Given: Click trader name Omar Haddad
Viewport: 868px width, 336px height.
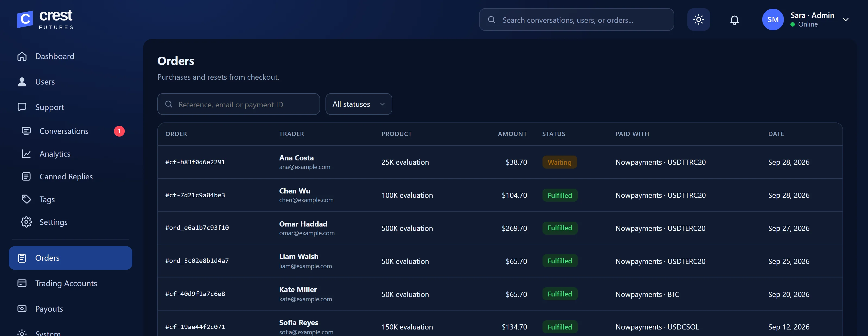Looking at the screenshot, I should (303, 224).
